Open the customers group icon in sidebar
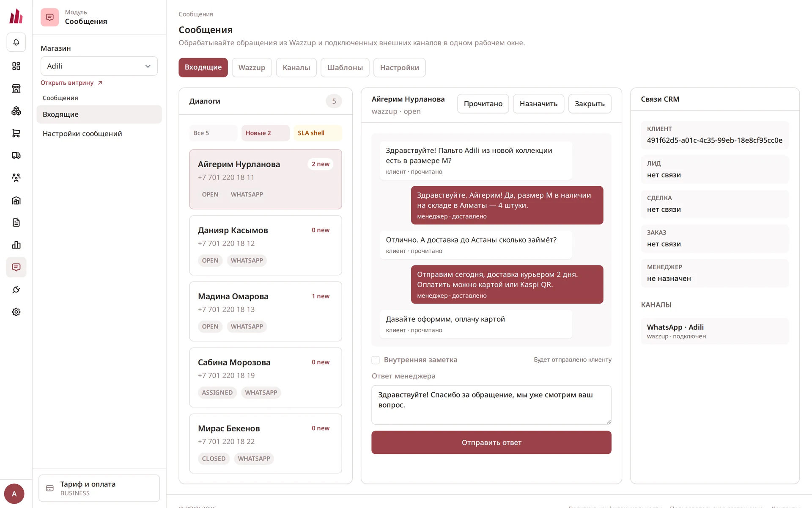This screenshot has width=812, height=508. pos(16,178)
